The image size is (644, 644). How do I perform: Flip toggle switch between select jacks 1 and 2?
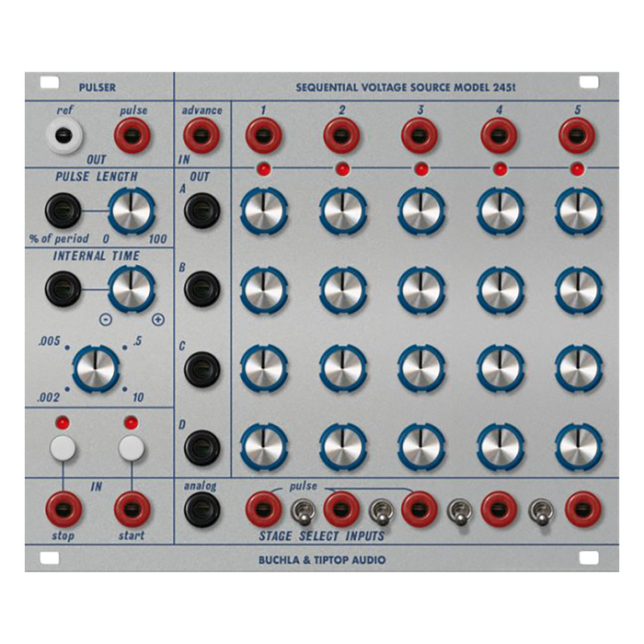click(304, 512)
